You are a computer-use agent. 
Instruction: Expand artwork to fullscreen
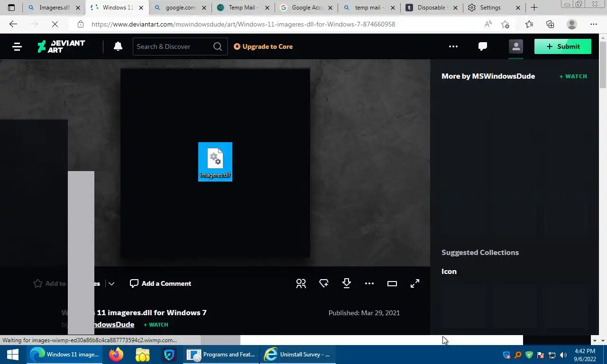[x=415, y=283]
